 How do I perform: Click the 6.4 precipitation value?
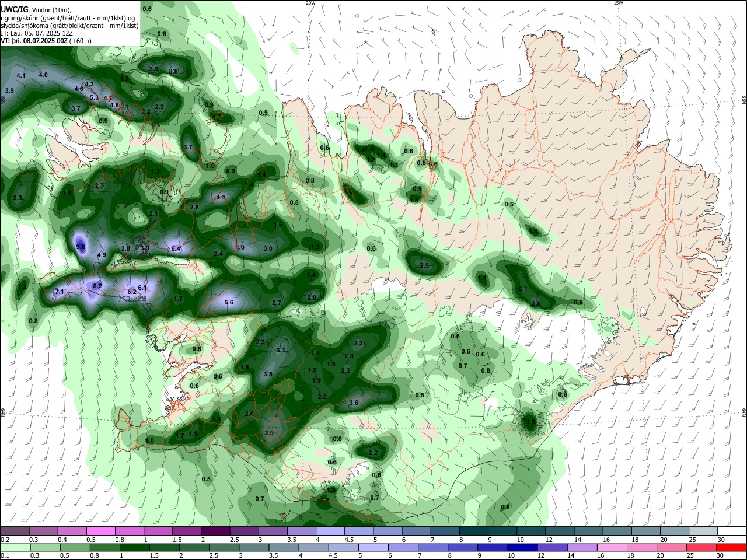click(176, 249)
